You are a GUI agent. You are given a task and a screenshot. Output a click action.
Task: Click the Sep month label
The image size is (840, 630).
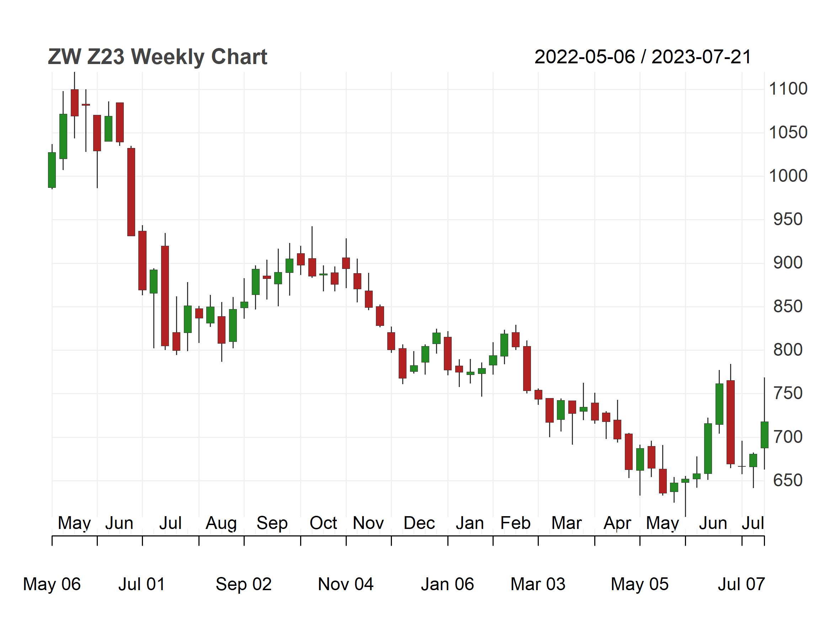click(x=272, y=523)
